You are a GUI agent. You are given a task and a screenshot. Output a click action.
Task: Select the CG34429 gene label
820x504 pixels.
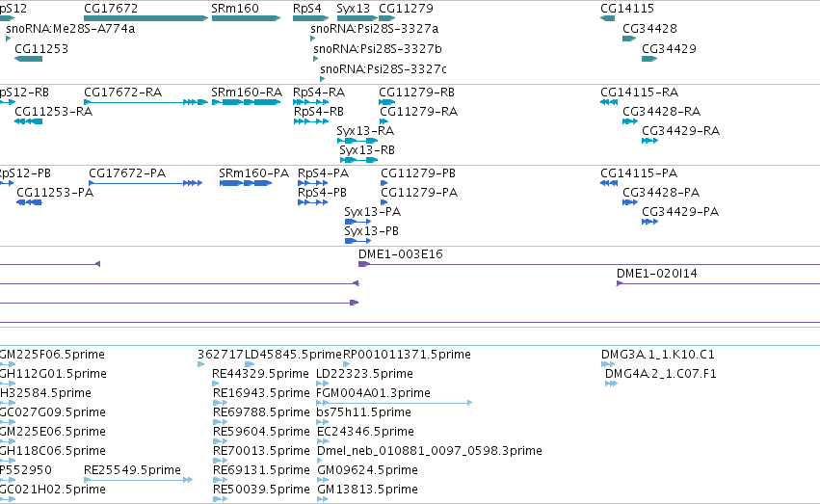[x=669, y=48]
